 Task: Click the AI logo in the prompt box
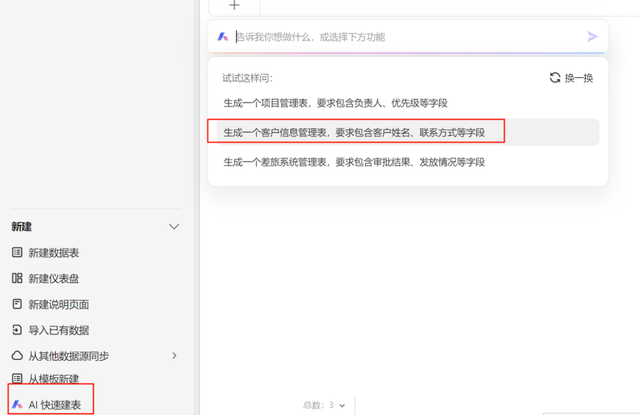[x=222, y=37]
